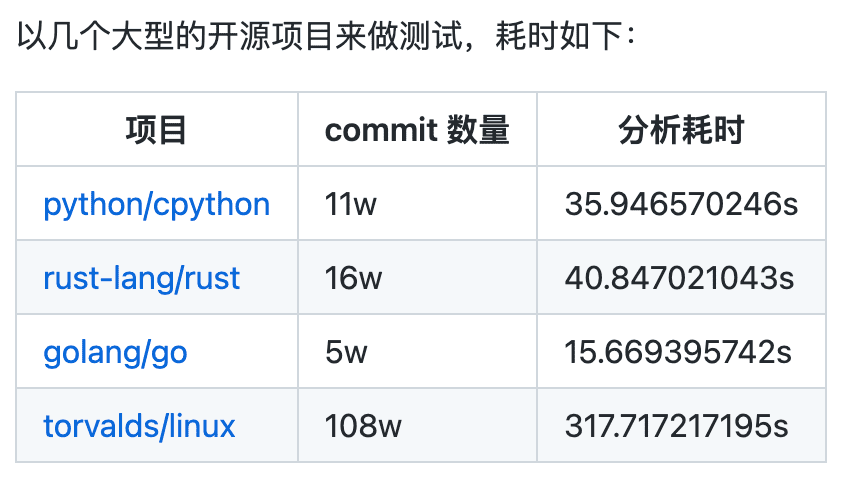Click the 35.946570246s duration value
The width and height of the screenshot is (846, 488).
pyautogui.click(x=681, y=205)
